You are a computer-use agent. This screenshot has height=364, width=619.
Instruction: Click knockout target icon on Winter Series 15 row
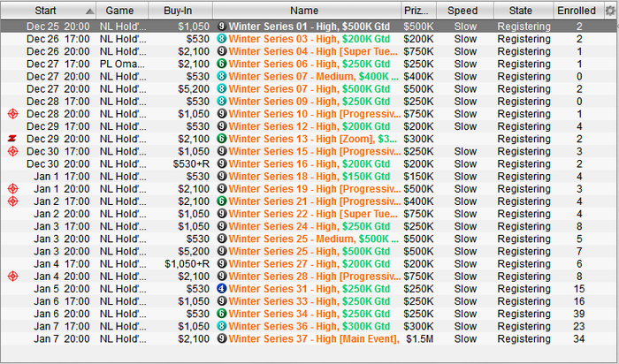click(x=13, y=151)
